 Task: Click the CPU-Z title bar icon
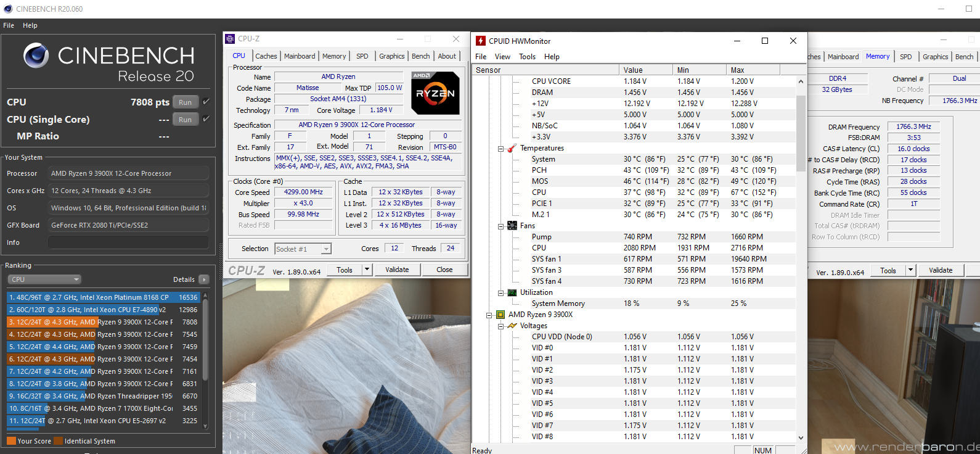click(x=230, y=39)
